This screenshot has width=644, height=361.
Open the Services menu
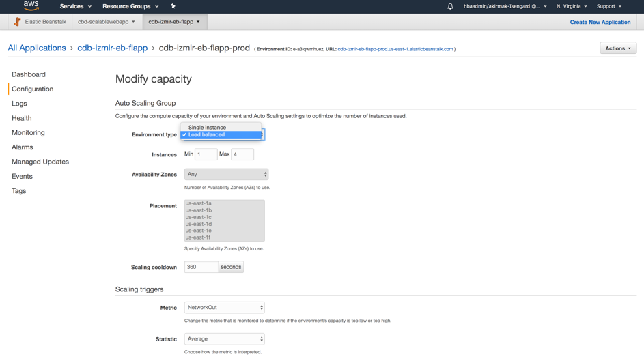click(x=76, y=6)
